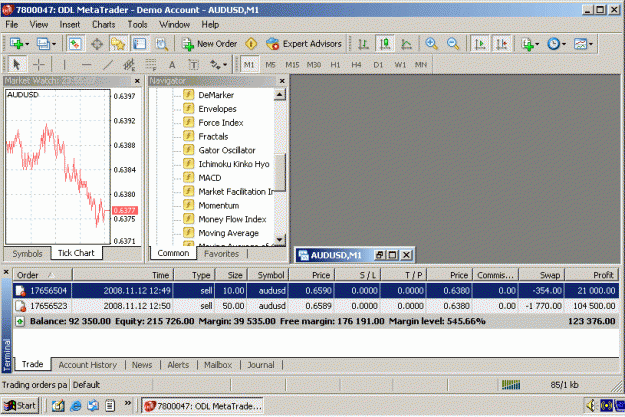625x417 pixels.
Task: Select the equidistant channel tool
Action: pos(129,65)
